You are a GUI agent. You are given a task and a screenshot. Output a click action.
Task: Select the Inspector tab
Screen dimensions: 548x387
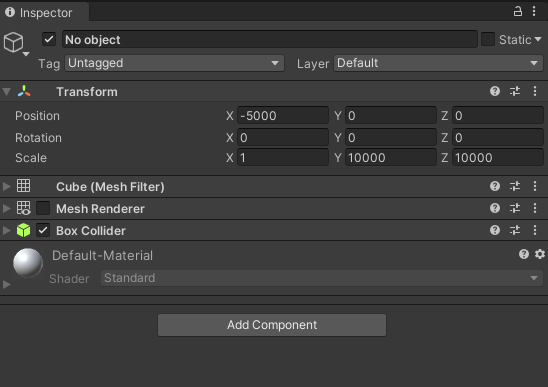coord(44,13)
